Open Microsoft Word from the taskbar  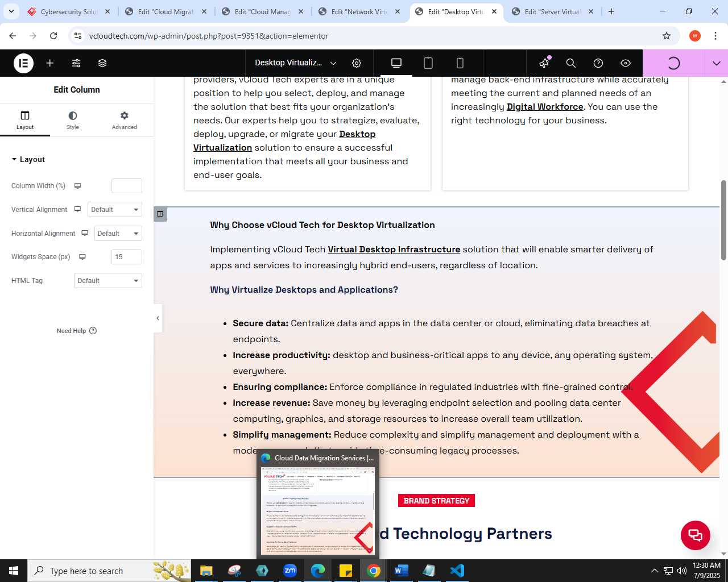[x=401, y=571]
